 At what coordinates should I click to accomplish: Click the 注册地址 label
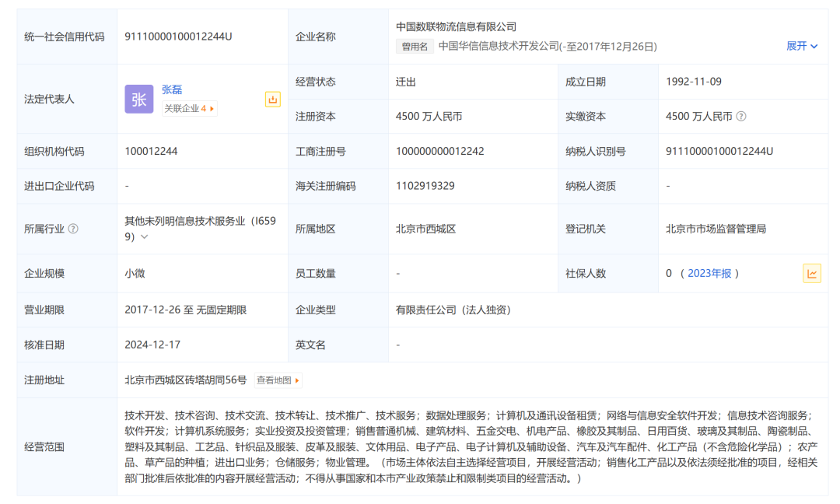pyautogui.click(x=44, y=380)
